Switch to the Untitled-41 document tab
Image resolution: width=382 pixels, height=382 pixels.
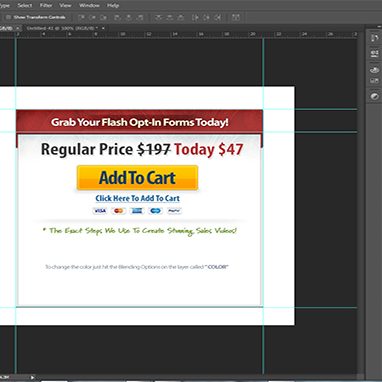[63, 28]
